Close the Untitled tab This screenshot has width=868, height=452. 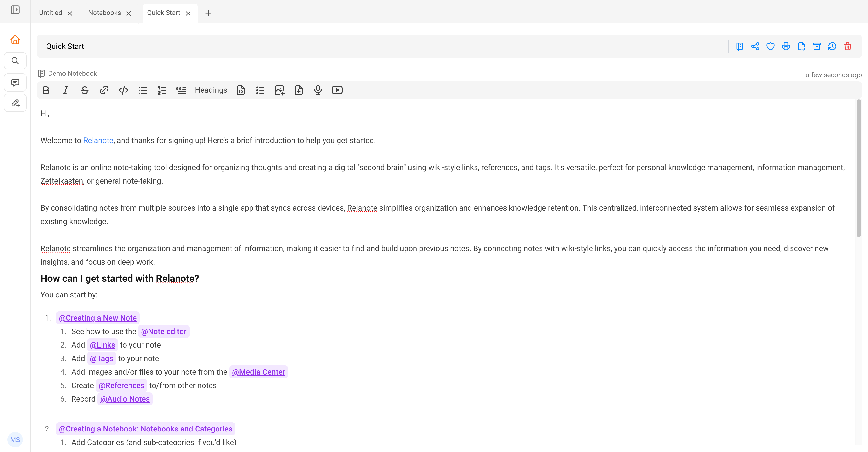pyautogui.click(x=70, y=14)
